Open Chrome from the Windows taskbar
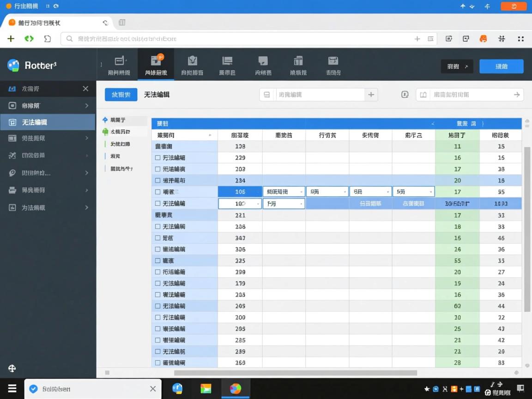The width and height of the screenshot is (532, 399). (236, 388)
